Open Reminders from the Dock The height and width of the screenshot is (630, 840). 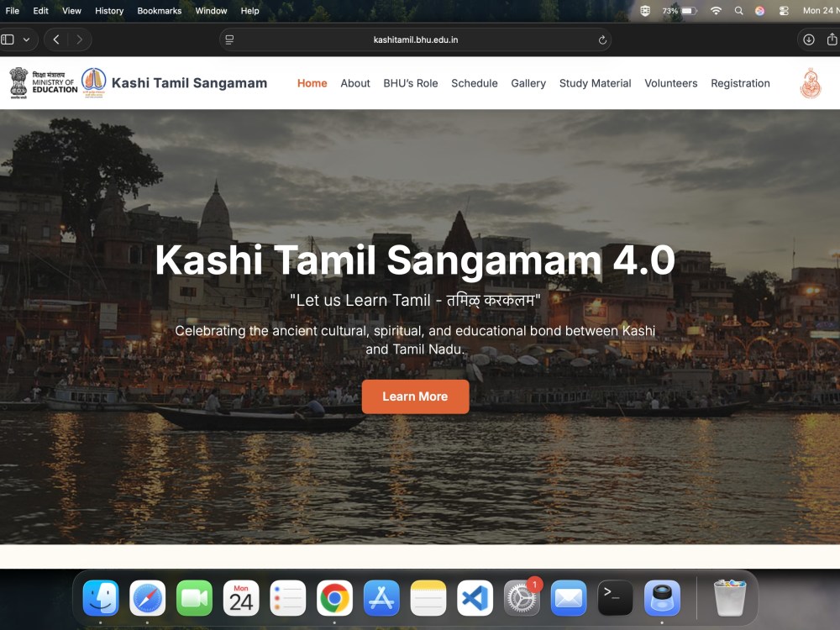pyautogui.click(x=287, y=598)
